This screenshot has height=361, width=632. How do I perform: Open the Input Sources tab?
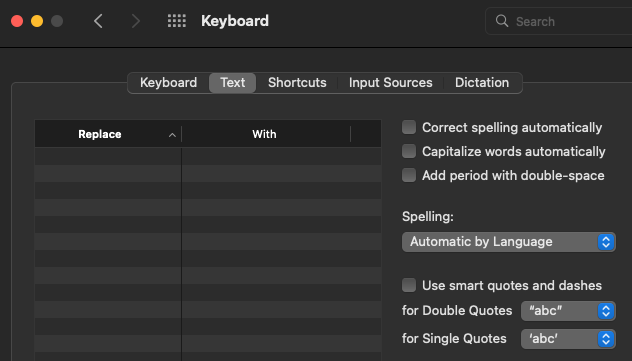point(391,83)
